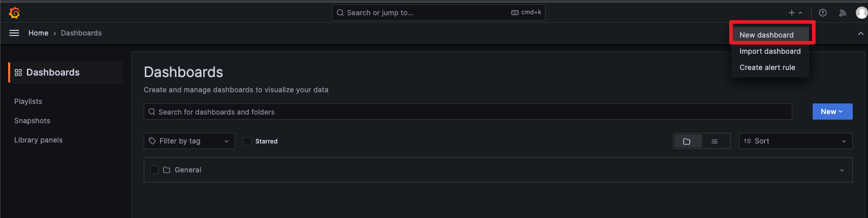Image resolution: width=868 pixels, height=218 pixels.
Task: Click the blue New button
Action: click(x=832, y=112)
